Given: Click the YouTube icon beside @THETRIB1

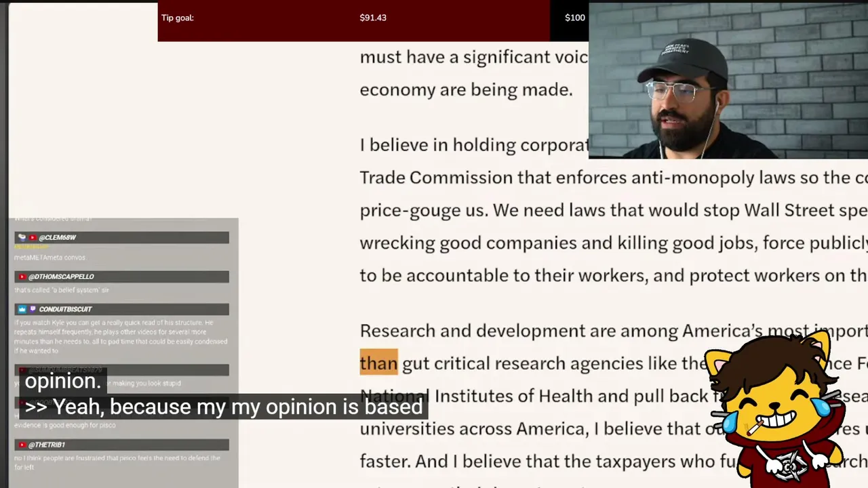Looking at the screenshot, I should pos(22,445).
